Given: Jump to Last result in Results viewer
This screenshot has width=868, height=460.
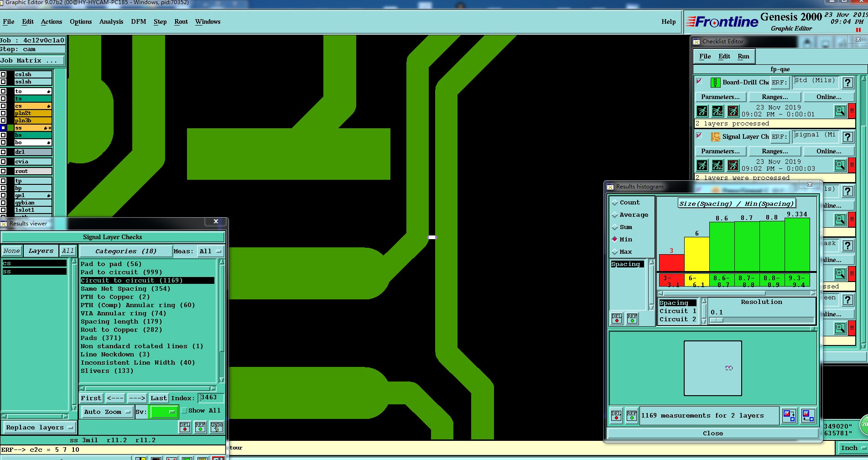Looking at the screenshot, I should (x=159, y=398).
